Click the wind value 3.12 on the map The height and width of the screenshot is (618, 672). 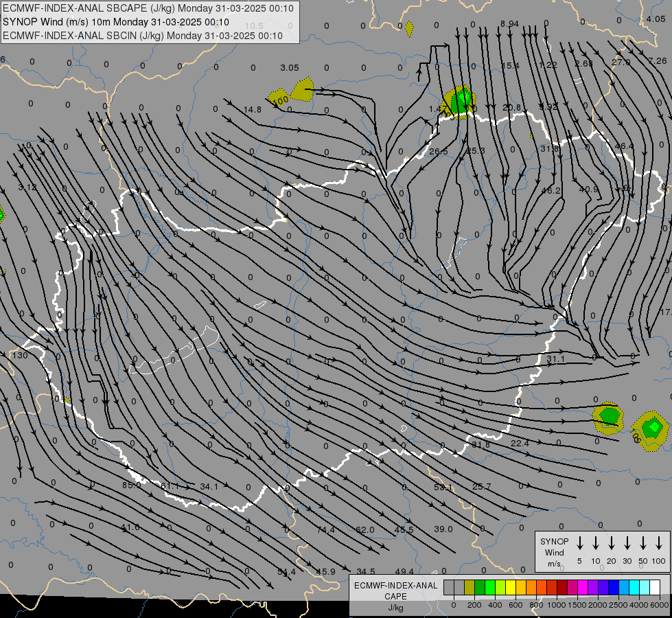pyautogui.click(x=27, y=187)
